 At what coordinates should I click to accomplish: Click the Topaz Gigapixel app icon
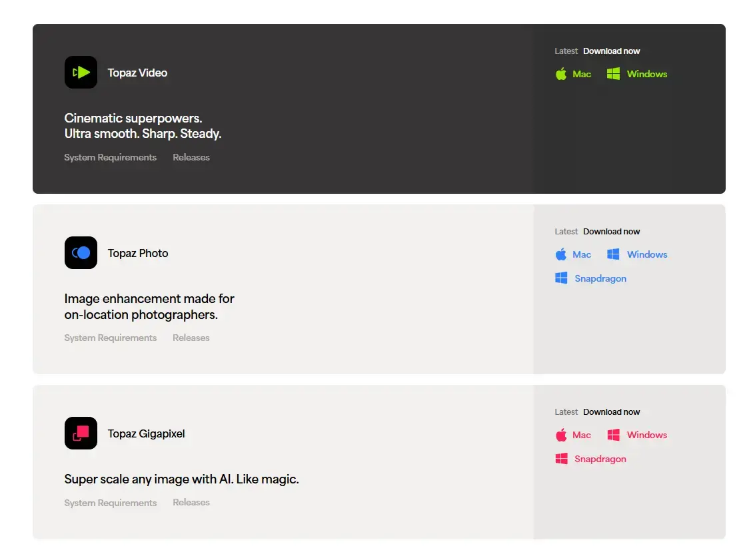click(x=81, y=433)
